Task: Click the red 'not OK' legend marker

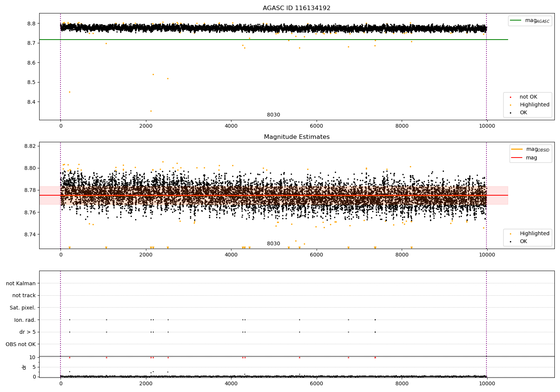Action: (510, 97)
